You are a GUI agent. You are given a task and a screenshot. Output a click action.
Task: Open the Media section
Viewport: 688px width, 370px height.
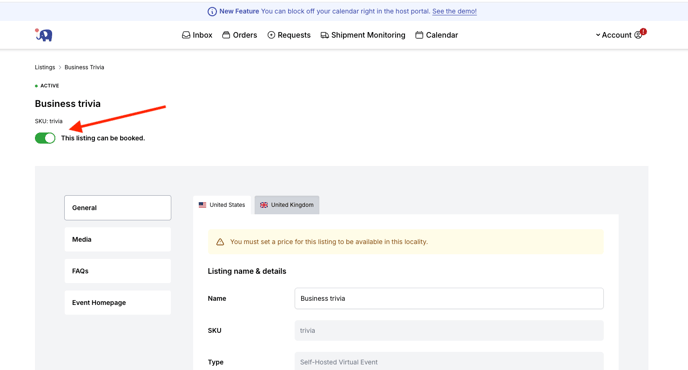(118, 240)
